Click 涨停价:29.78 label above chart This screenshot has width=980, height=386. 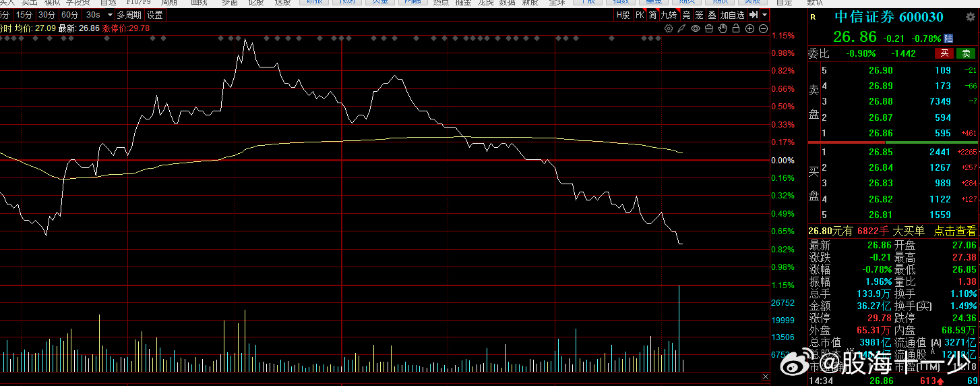click(x=126, y=28)
